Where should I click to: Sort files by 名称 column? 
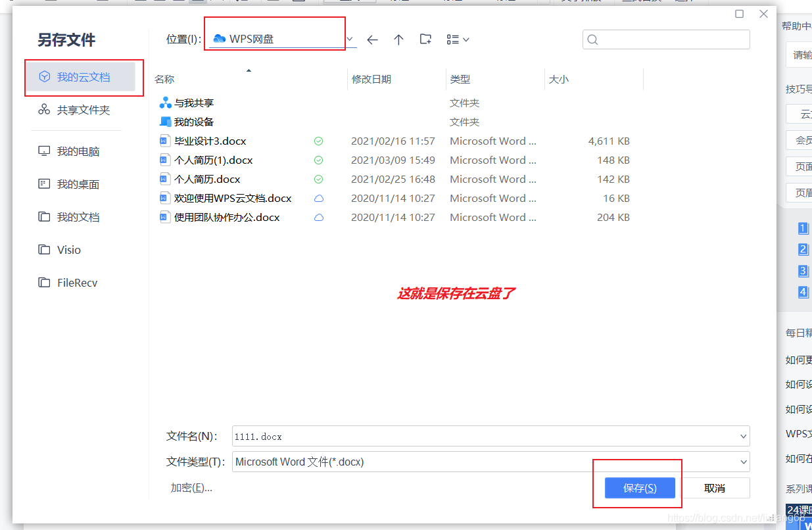click(164, 79)
